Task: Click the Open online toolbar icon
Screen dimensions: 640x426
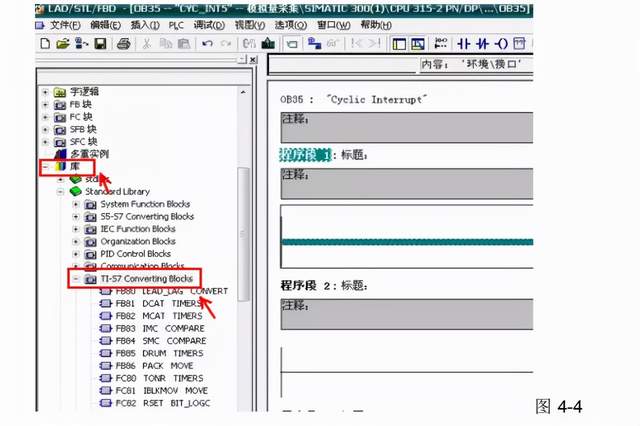Action: tap(81, 44)
